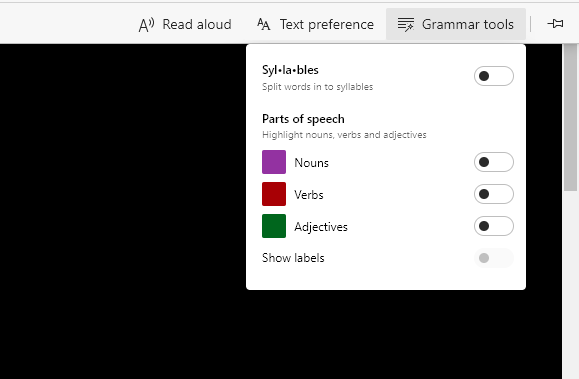This screenshot has width=579, height=379.
Task: Enable Nouns highlighting switch
Action: pyautogui.click(x=494, y=162)
